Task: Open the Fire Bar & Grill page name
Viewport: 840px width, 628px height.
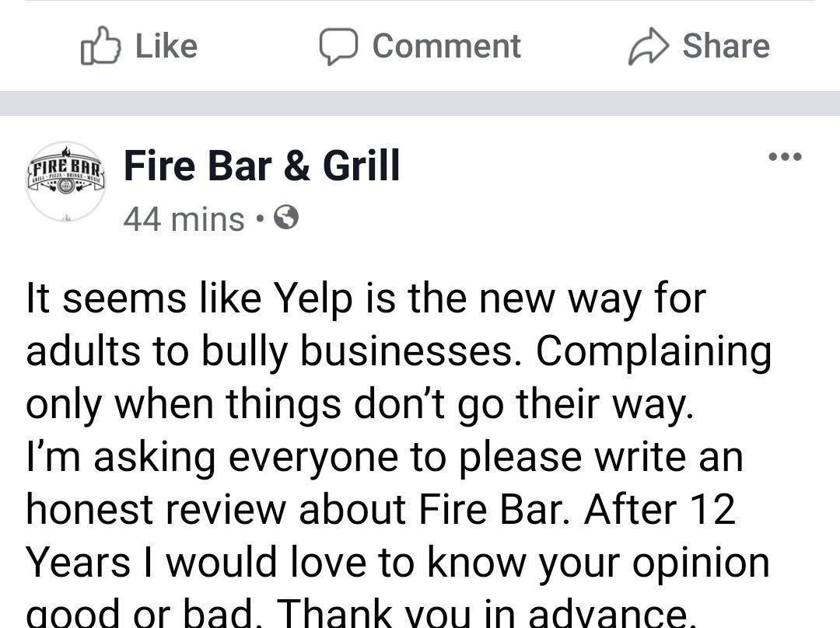Action: coord(262,166)
